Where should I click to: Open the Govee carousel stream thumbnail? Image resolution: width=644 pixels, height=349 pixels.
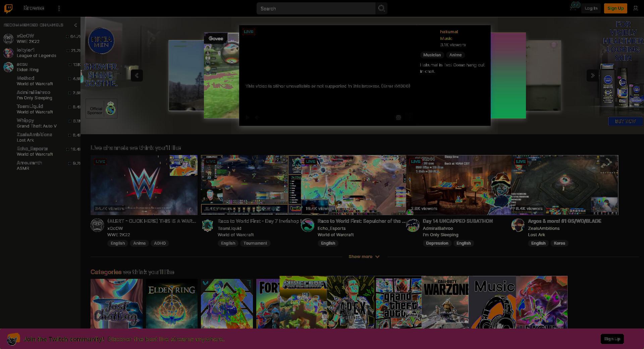(221, 76)
